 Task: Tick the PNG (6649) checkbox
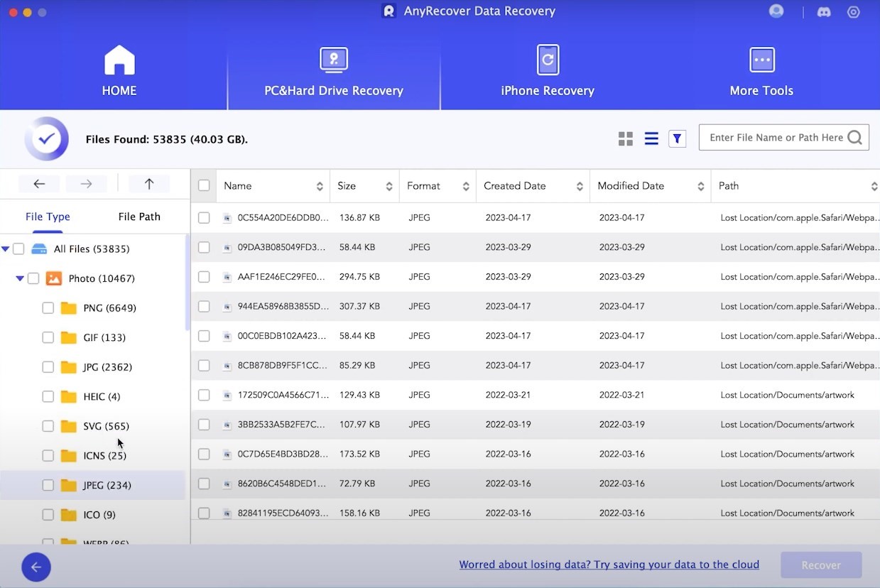(48, 308)
